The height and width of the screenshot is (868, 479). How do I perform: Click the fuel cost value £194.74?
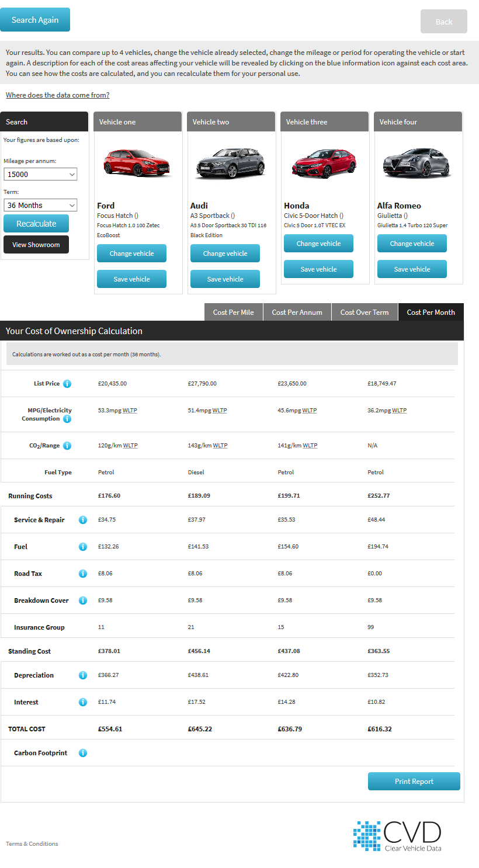coord(378,547)
